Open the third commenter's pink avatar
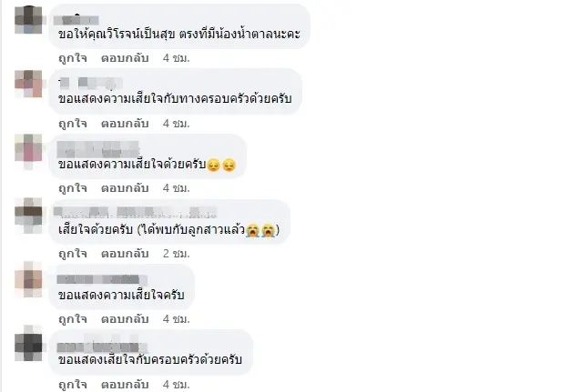This screenshot has width=581, height=392. click(x=28, y=151)
